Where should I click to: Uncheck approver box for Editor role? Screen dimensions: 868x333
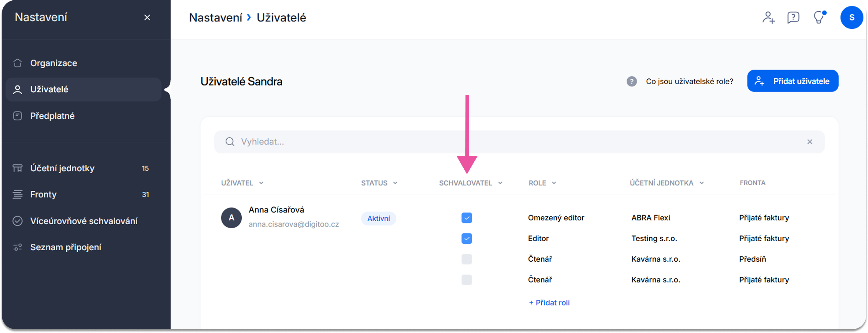(x=466, y=239)
